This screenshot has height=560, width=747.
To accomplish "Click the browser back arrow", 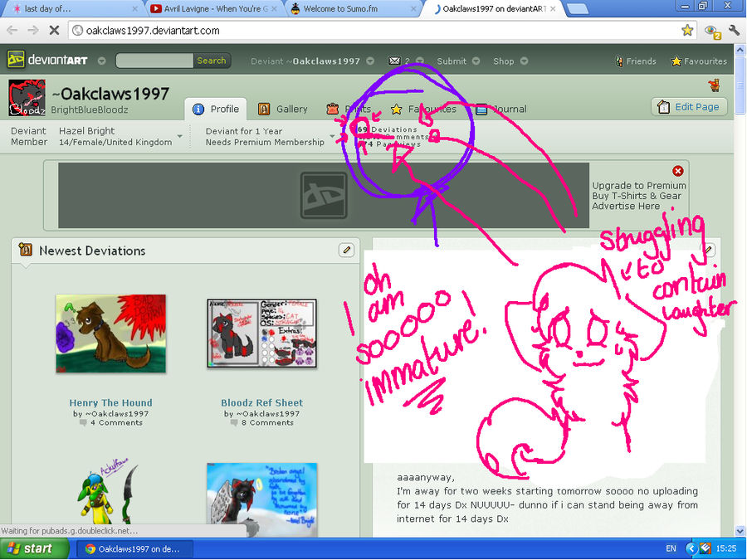I will point(12,28).
